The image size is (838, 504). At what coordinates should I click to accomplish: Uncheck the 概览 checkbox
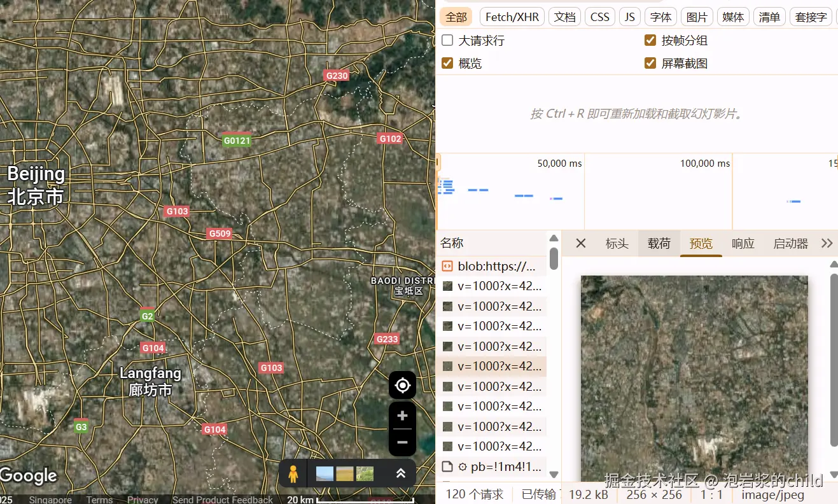point(447,63)
